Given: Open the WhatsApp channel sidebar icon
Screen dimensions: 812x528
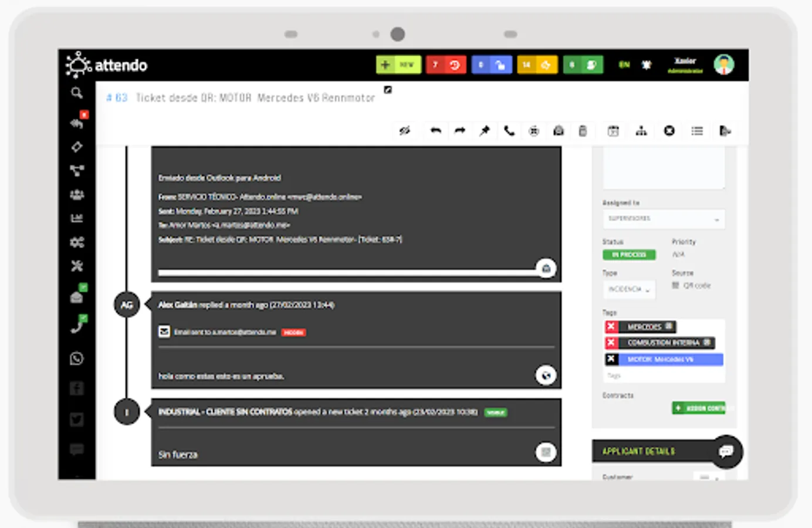Looking at the screenshot, I should (x=77, y=358).
